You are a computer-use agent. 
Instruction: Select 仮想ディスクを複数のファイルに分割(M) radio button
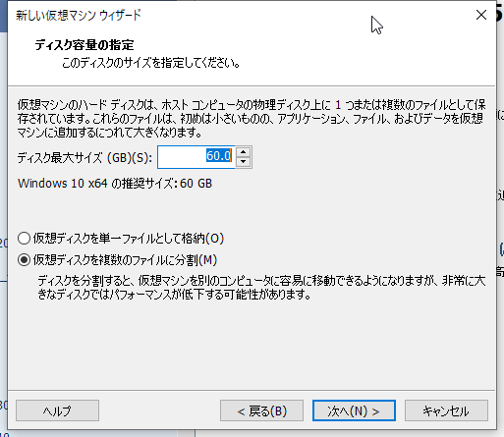[x=25, y=260]
